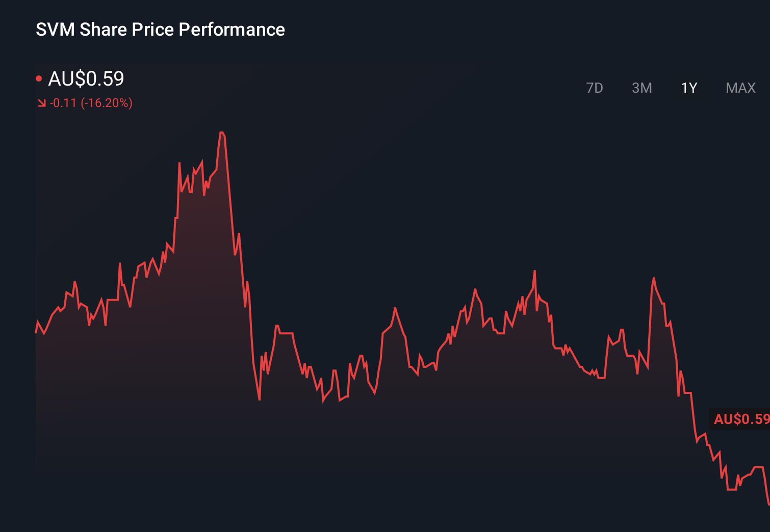Click the -0.11 (-16.20%) change value

coord(91,103)
